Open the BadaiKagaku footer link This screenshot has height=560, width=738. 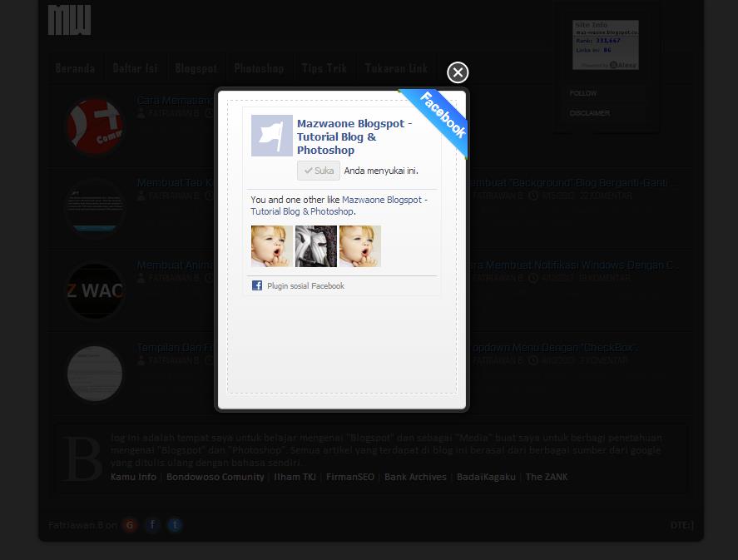(486, 477)
